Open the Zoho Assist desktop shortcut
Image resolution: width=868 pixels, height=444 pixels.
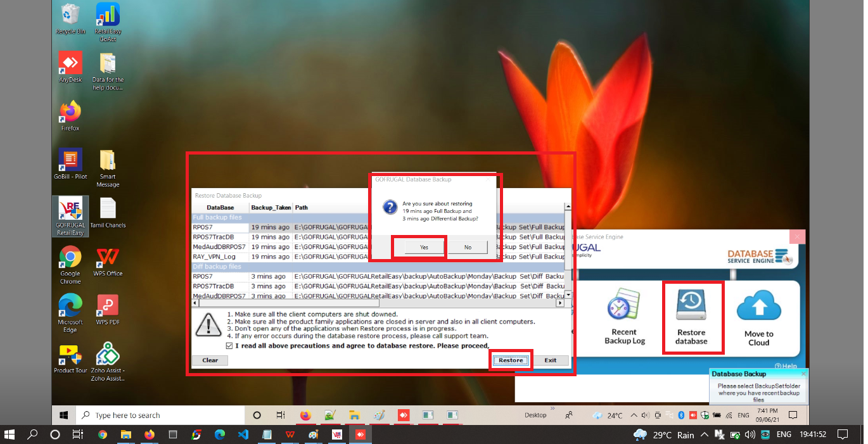[108, 362]
